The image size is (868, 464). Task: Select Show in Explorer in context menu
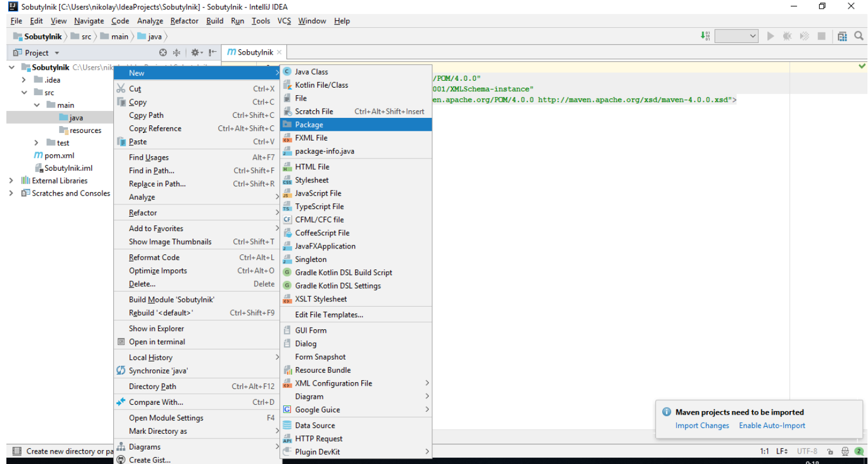click(196, 328)
